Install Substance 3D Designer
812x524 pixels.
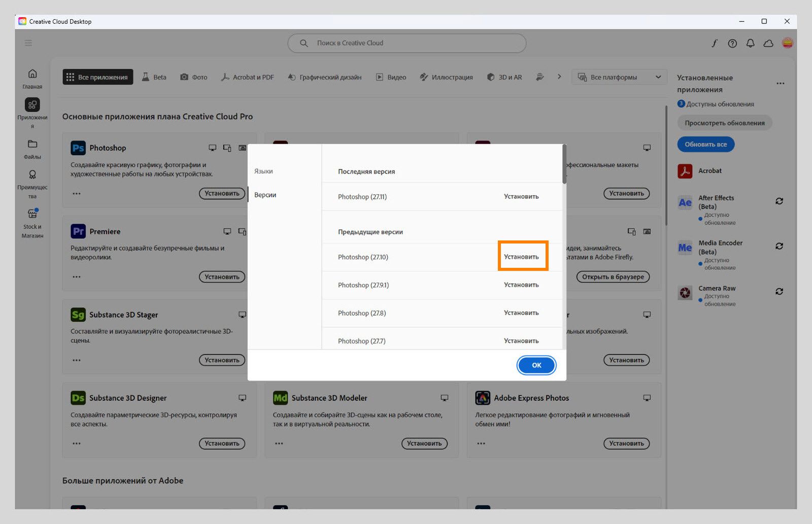click(x=222, y=443)
